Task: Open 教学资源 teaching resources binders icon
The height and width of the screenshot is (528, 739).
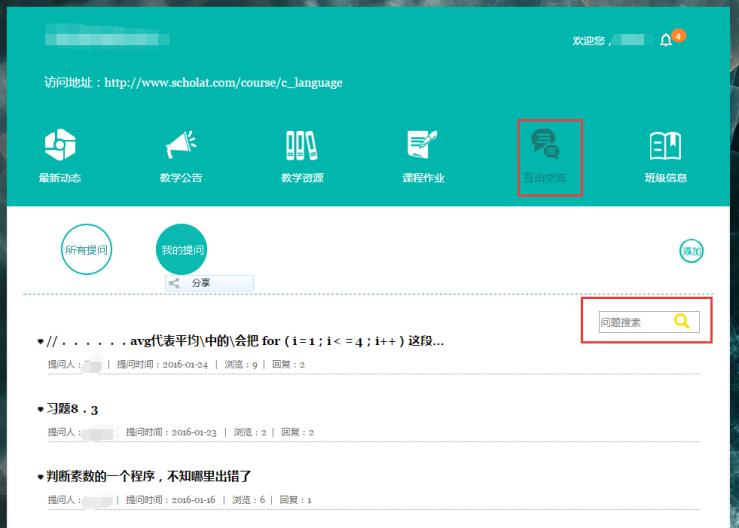Action: pos(302,146)
